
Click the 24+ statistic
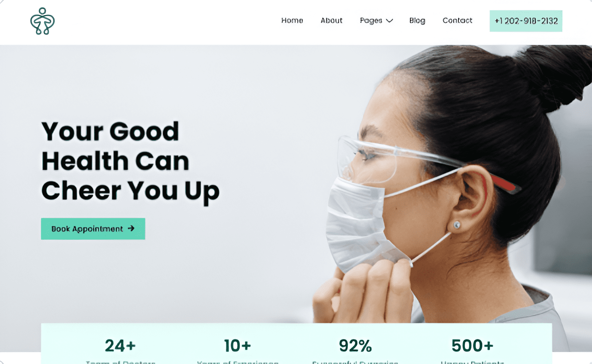[x=120, y=346]
